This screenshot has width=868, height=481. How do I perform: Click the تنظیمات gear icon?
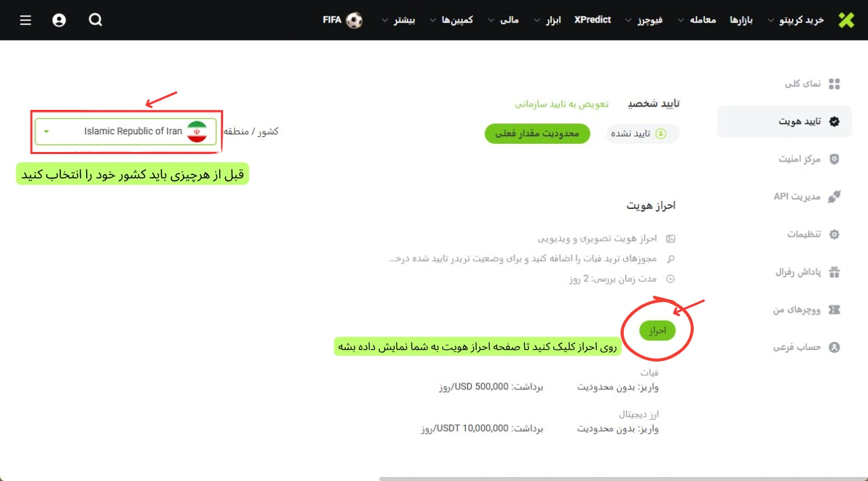point(835,234)
